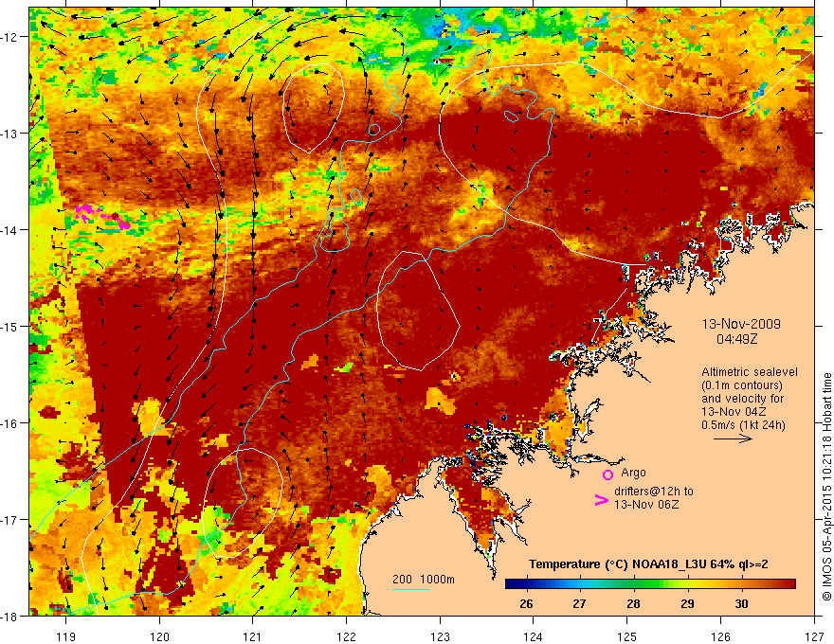
Task: Click the latitude axis label -13
Action: (9, 134)
